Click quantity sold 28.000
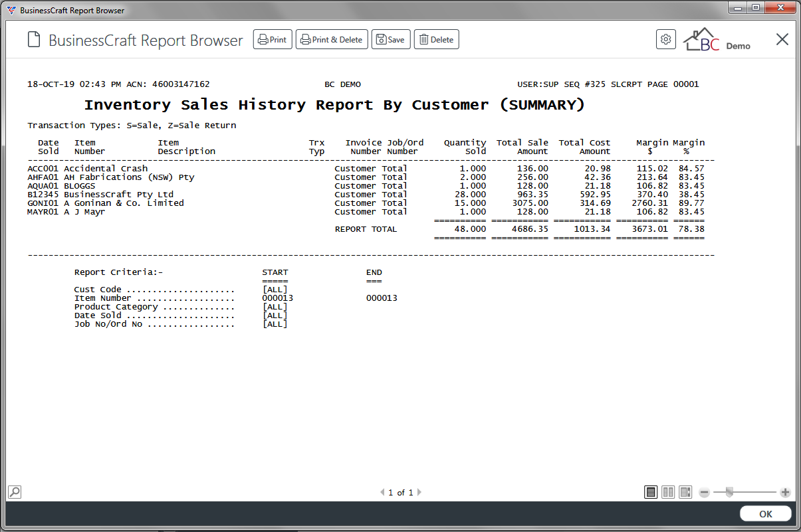 point(470,195)
